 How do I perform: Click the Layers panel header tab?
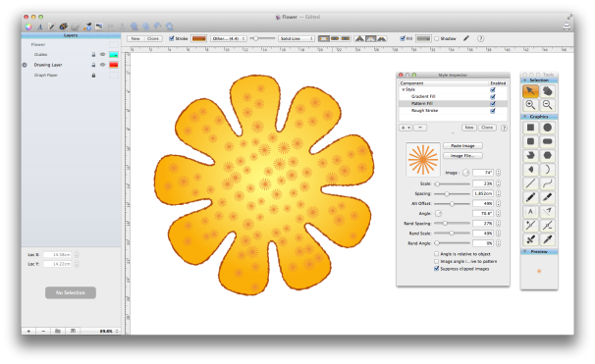coord(71,35)
